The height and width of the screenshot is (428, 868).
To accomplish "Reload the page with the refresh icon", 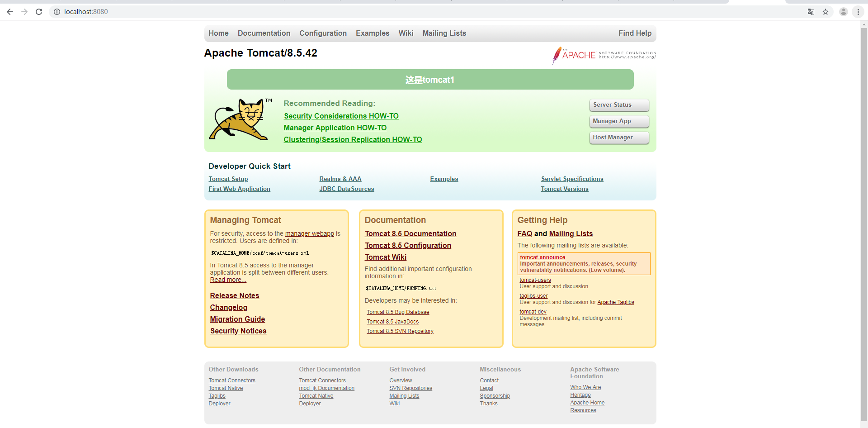I will (39, 12).
